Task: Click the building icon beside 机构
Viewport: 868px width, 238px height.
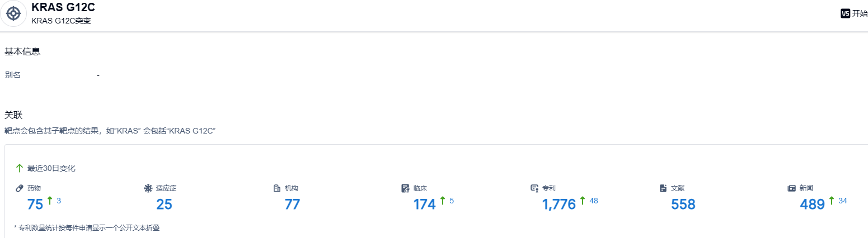Action: (277, 188)
